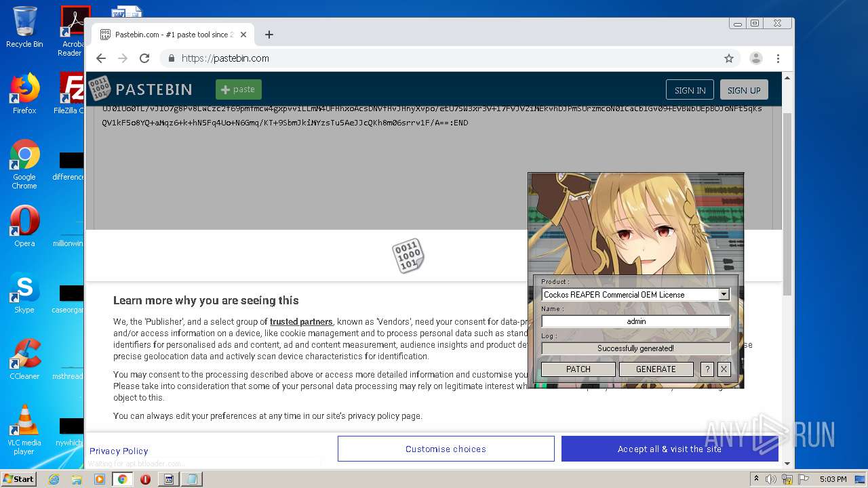Screen dimensions: 868x488
Task: Click Accept all & visit the site
Action: [x=669, y=449]
